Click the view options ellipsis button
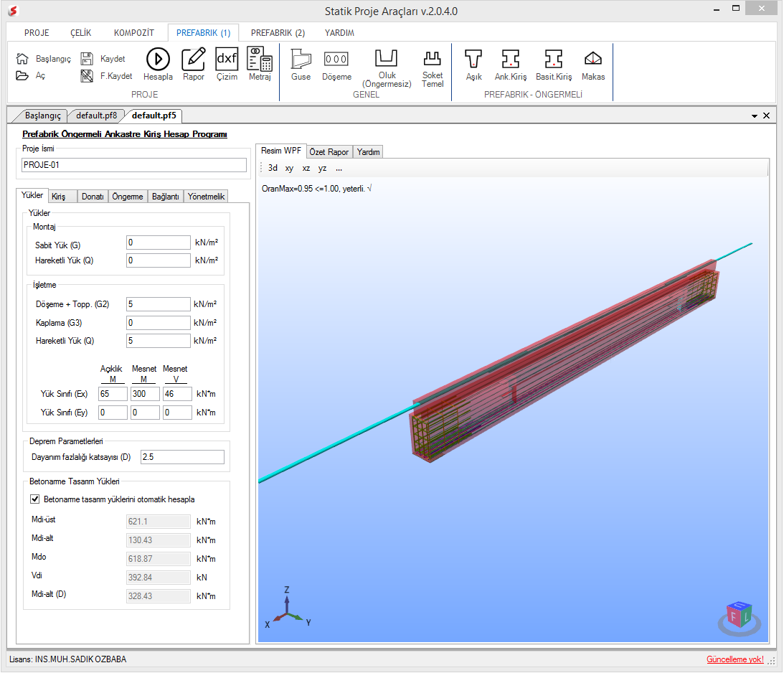Screen dimensions: 784x673 pos(339,168)
